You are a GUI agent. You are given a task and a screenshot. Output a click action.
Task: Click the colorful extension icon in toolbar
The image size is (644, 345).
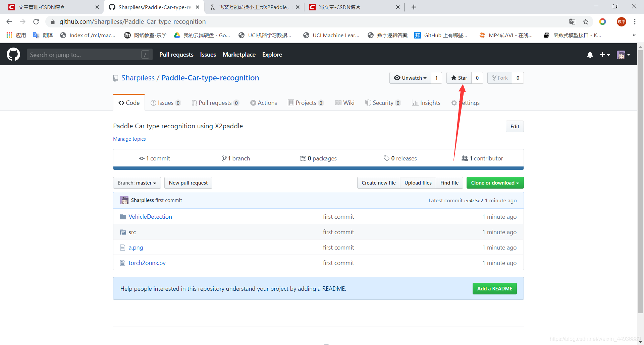(x=603, y=22)
